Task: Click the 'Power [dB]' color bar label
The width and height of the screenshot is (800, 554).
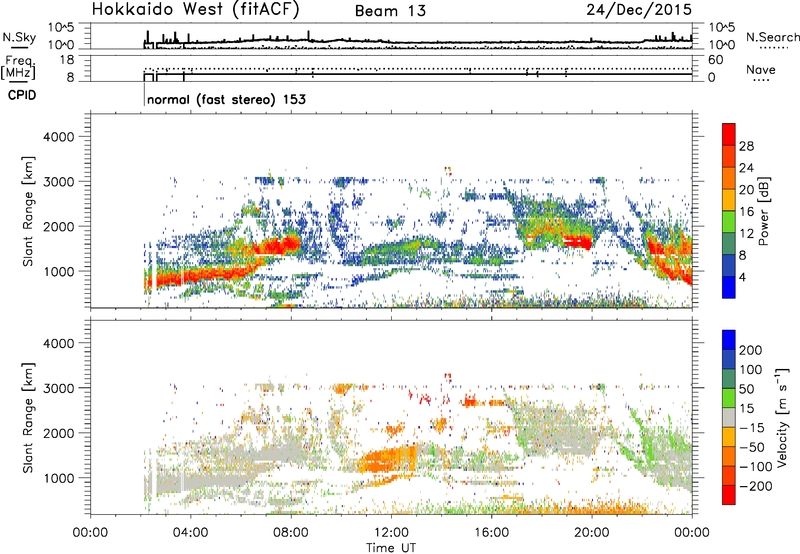Action: pos(763,211)
